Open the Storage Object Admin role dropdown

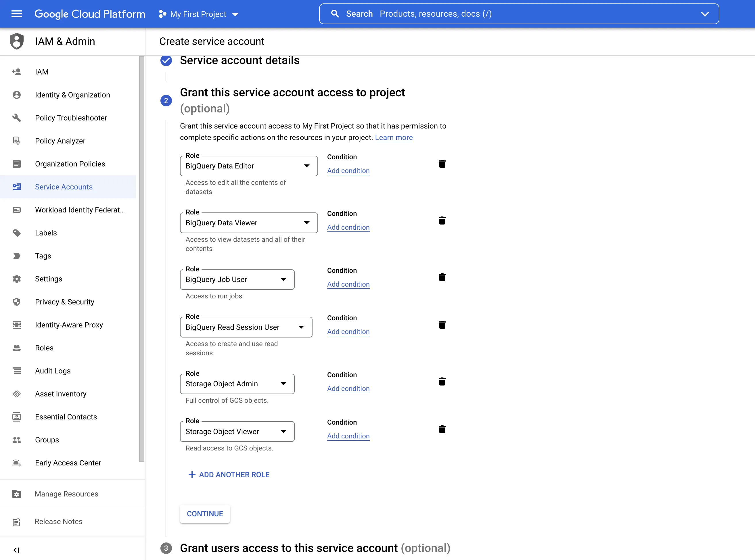pos(283,384)
